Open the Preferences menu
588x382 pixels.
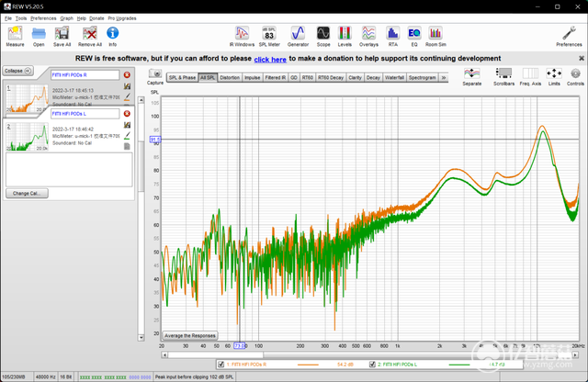pos(43,18)
